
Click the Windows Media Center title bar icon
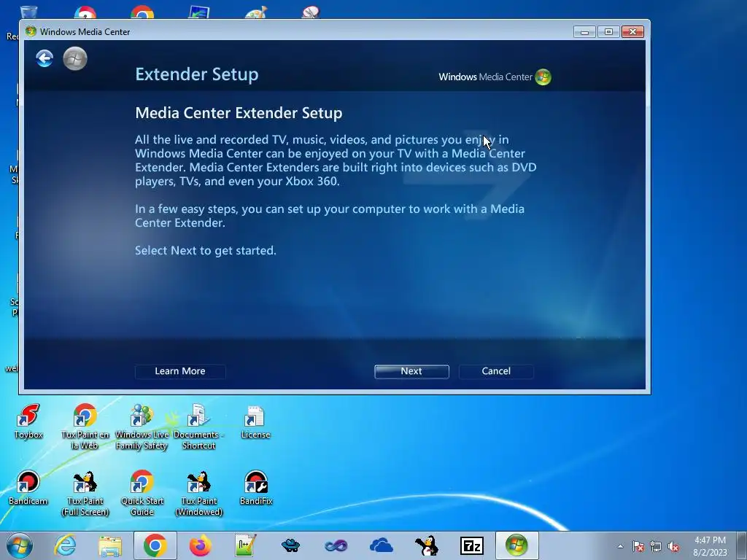tap(31, 31)
